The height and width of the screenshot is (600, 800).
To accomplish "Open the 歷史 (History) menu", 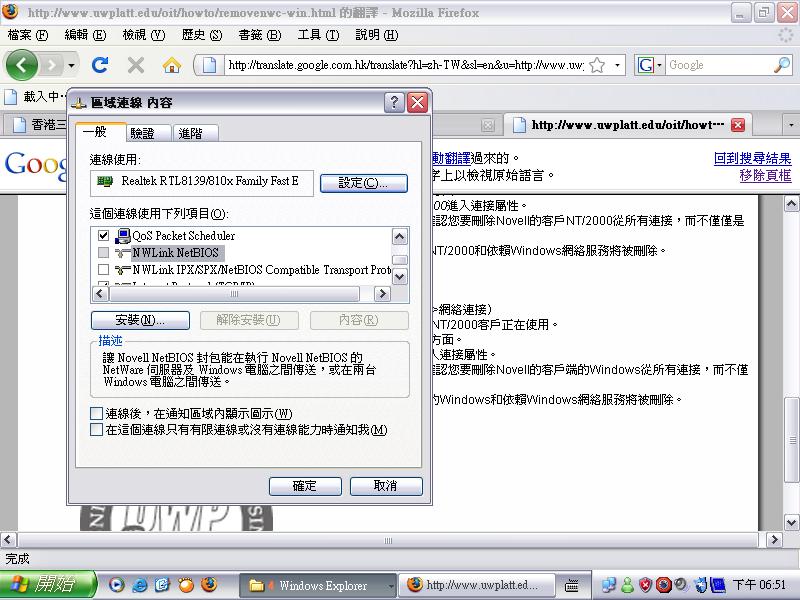I will (x=202, y=35).
